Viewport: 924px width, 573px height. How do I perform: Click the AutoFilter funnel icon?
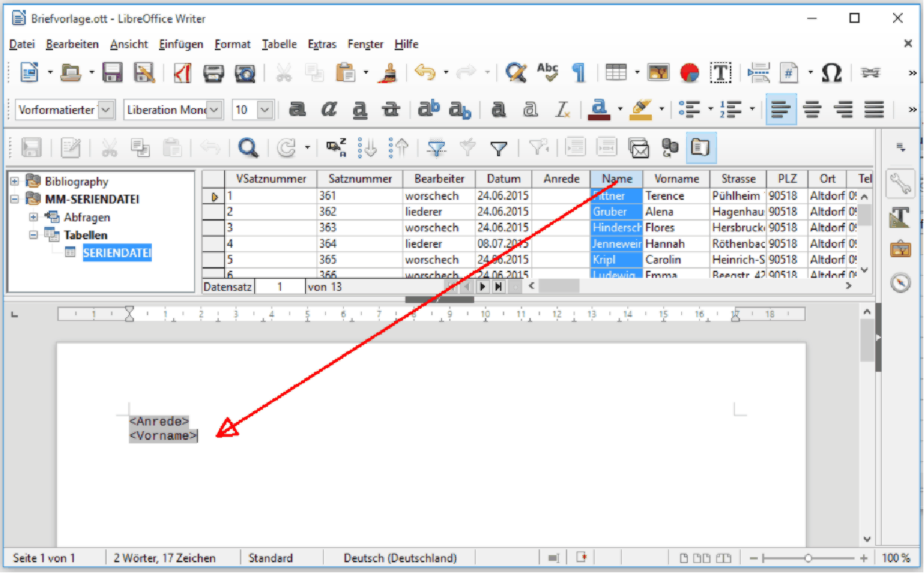(x=436, y=148)
